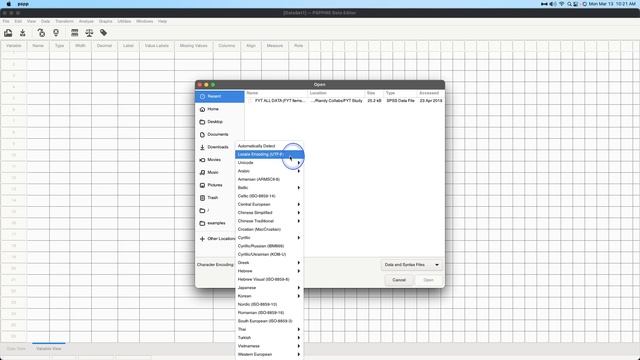This screenshot has width=640, height=360.
Task: Click the Go To Variable toolbar icon
Action: click(41, 33)
